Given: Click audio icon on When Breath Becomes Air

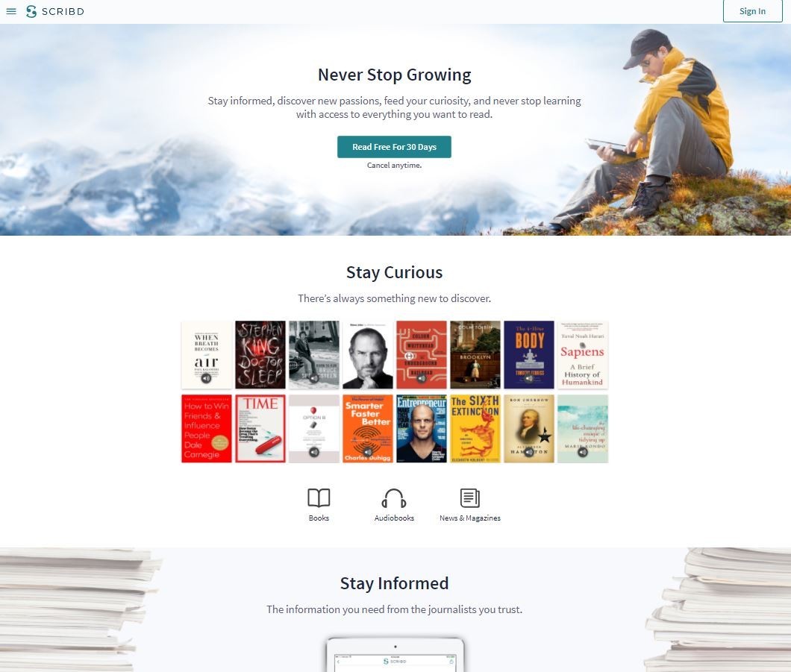Looking at the screenshot, I should (206, 378).
